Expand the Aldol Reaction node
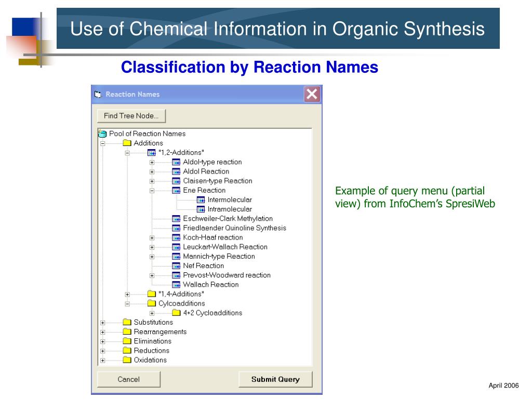 click(x=152, y=172)
